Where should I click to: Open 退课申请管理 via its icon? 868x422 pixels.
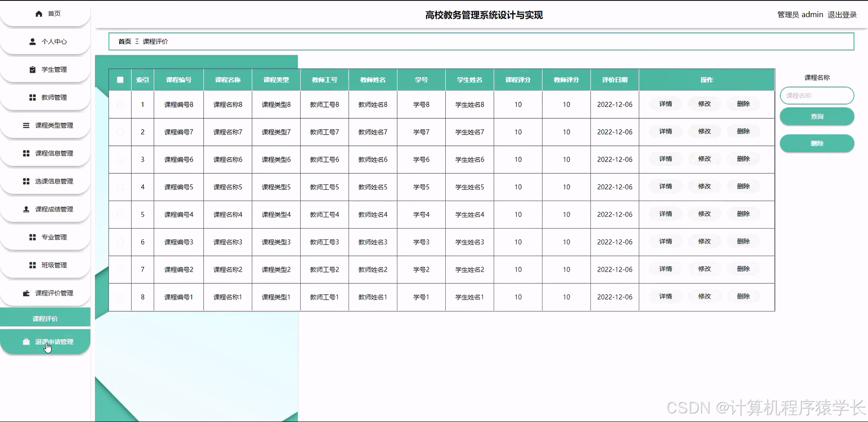[26, 342]
